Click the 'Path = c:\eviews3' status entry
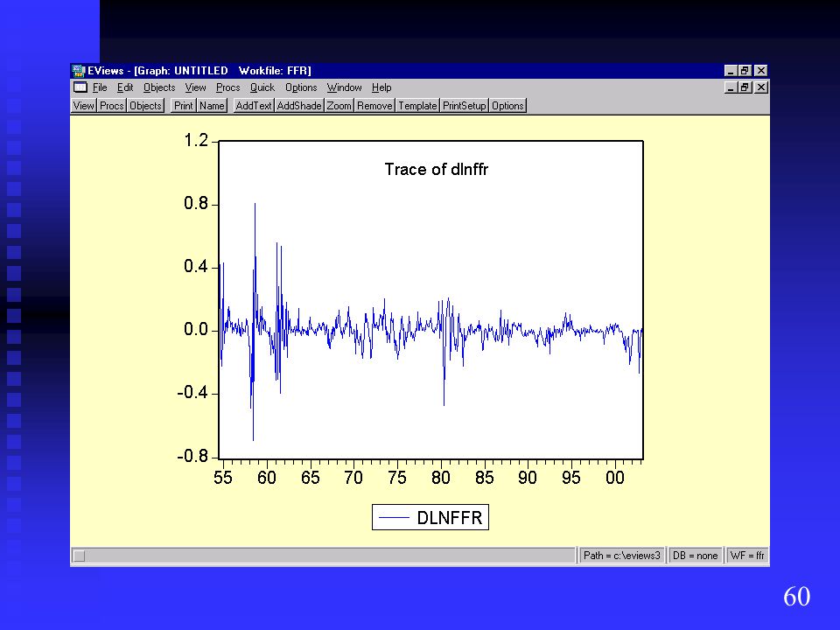The height and width of the screenshot is (630, 840). (622, 556)
